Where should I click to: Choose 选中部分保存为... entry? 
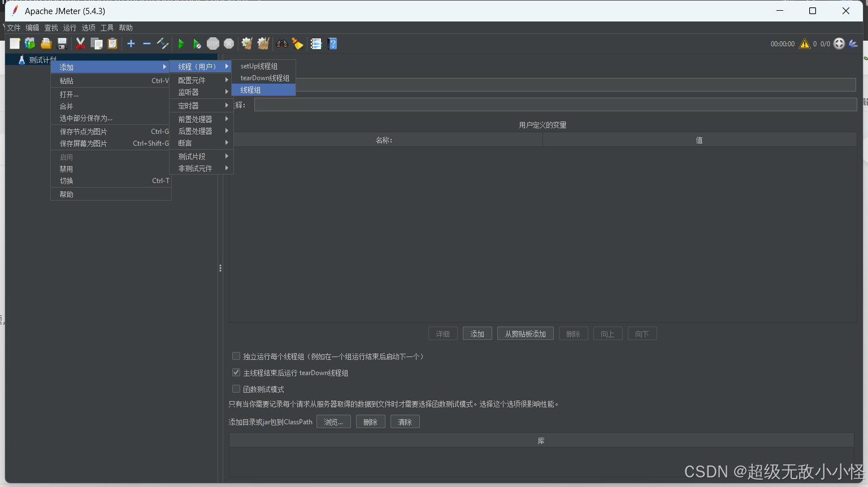pos(111,118)
